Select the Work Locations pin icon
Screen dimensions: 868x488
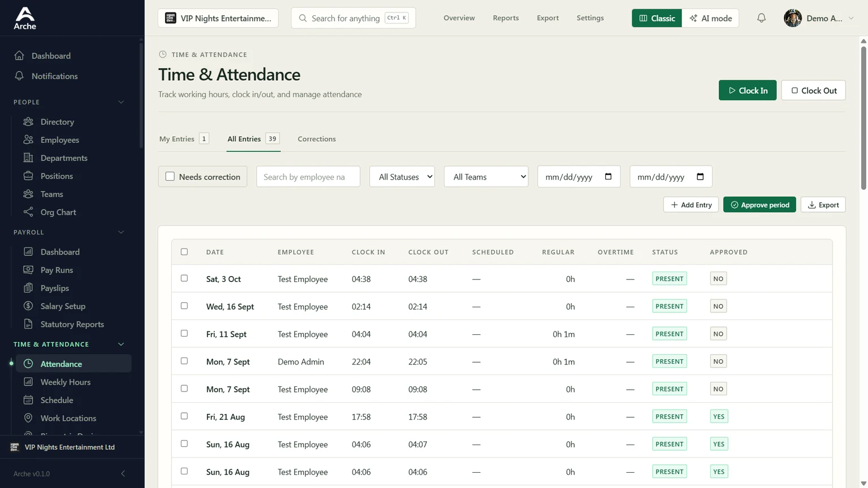[x=28, y=418]
